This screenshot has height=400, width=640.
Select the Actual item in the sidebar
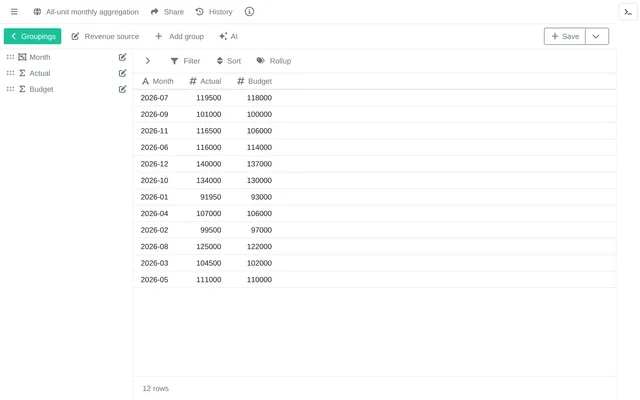coord(40,73)
